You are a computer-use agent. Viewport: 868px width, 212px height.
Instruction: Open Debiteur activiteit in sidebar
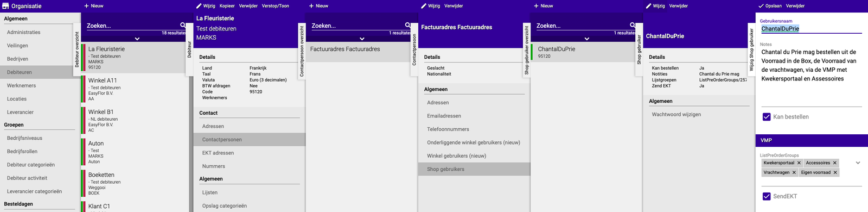tap(40, 178)
